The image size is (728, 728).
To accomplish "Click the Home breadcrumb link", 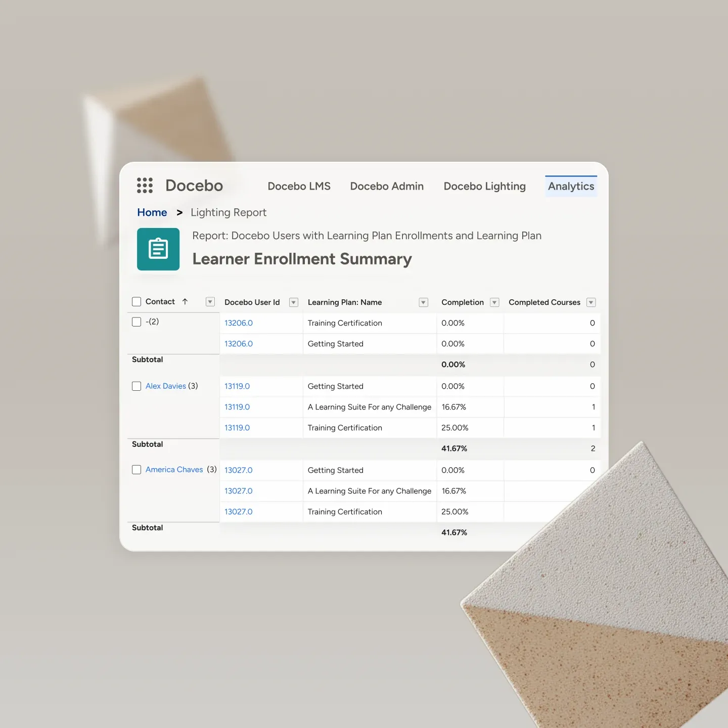I will (x=152, y=213).
